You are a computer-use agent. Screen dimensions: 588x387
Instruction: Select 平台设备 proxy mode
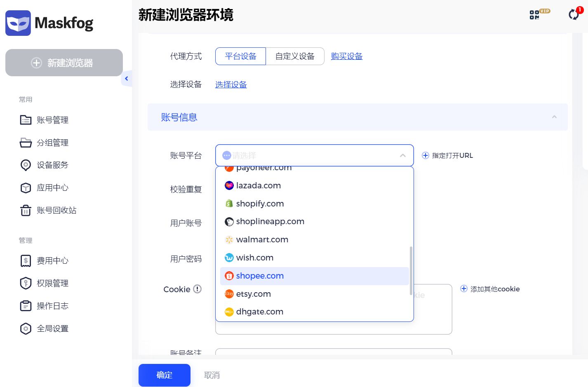click(x=241, y=56)
